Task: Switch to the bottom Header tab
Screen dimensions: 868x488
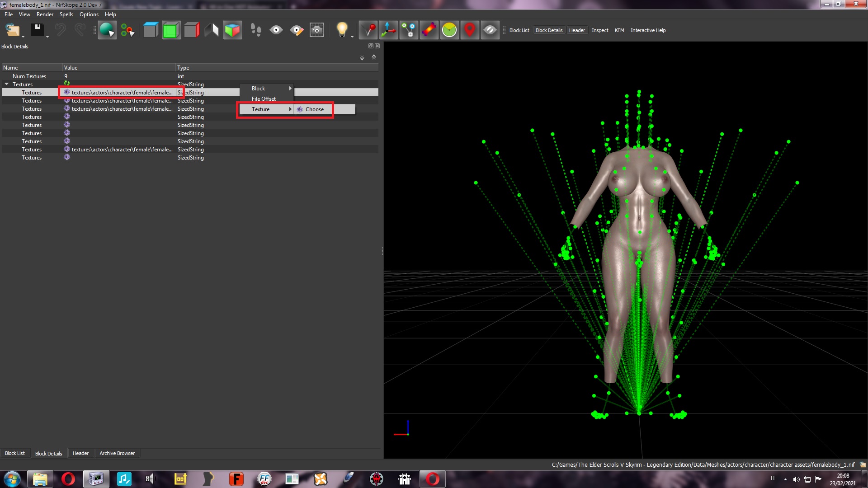Action: (80, 453)
